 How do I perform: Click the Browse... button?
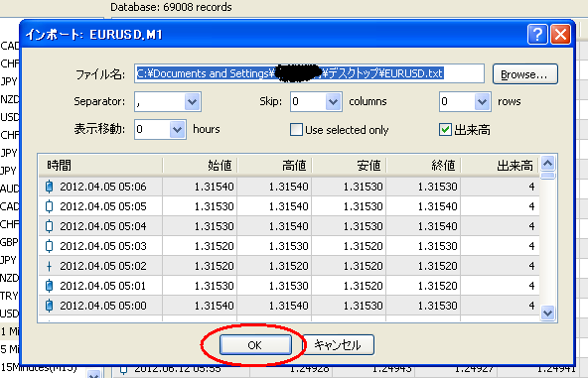click(525, 74)
